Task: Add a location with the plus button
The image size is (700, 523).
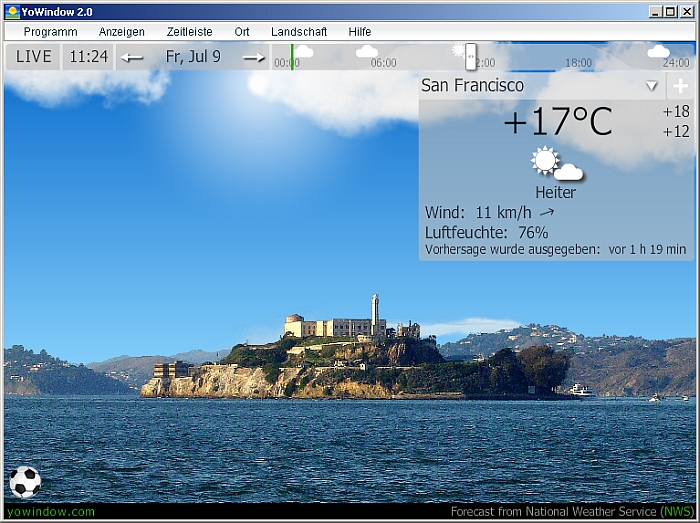Action: pyautogui.click(x=680, y=86)
